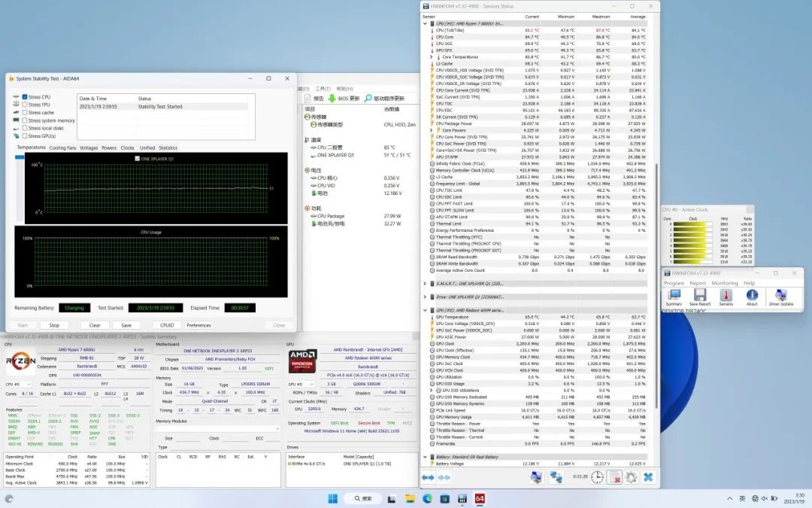Viewport: 812px width, 508px height.
Task: Click the CPUID button
Action: point(167,325)
